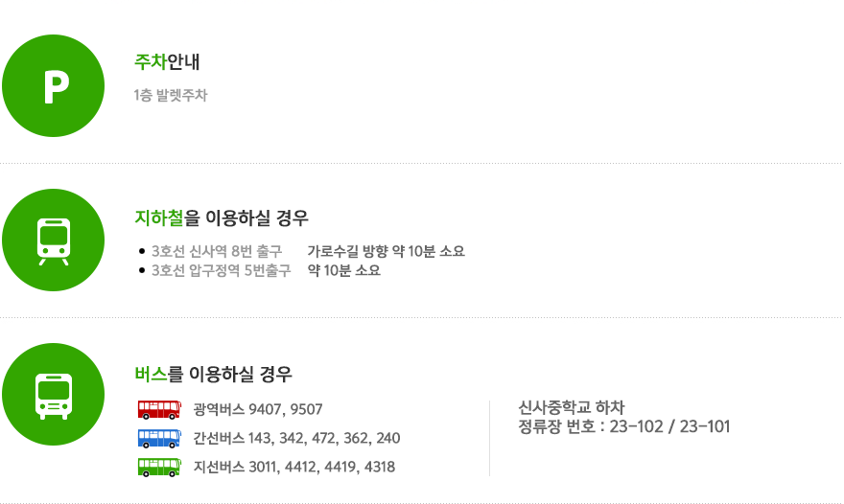Screen dimensions: 844x504
Task: Click the green bus circle icon
Action: pyautogui.click(x=54, y=394)
